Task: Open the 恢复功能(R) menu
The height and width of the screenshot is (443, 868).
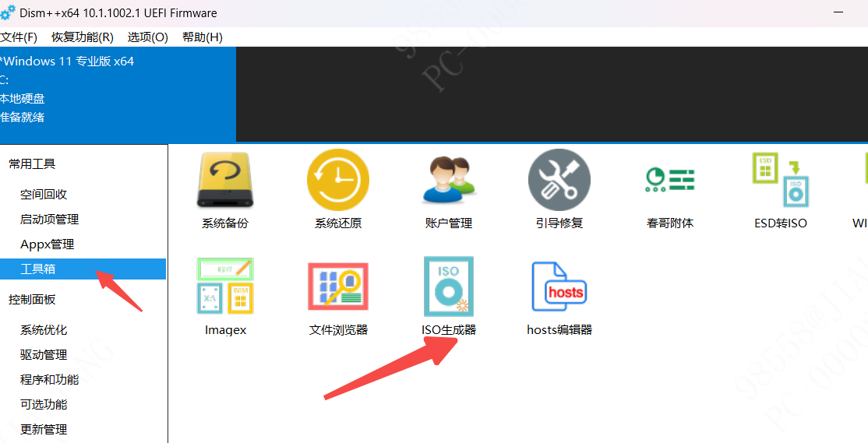Action: tap(83, 37)
